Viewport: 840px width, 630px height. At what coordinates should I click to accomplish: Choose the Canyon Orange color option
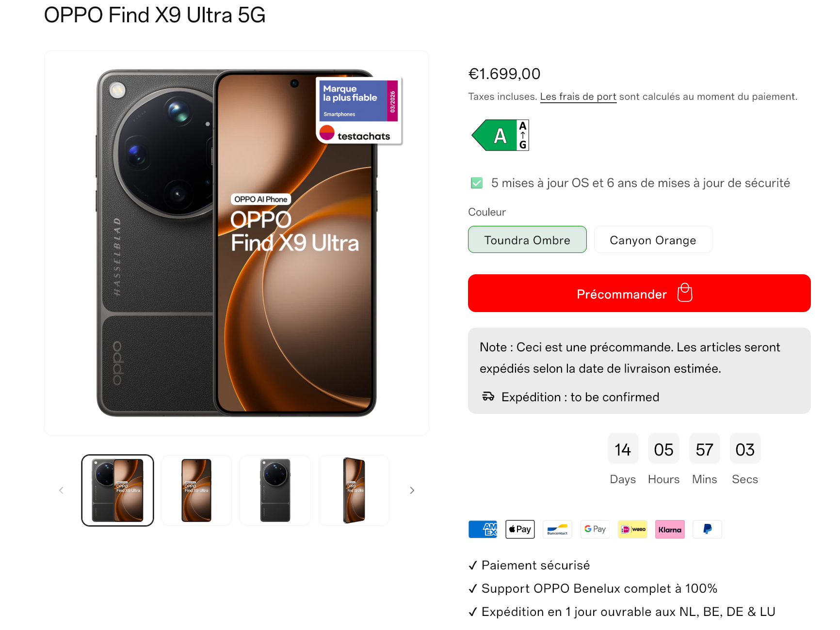tap(653, 239)
